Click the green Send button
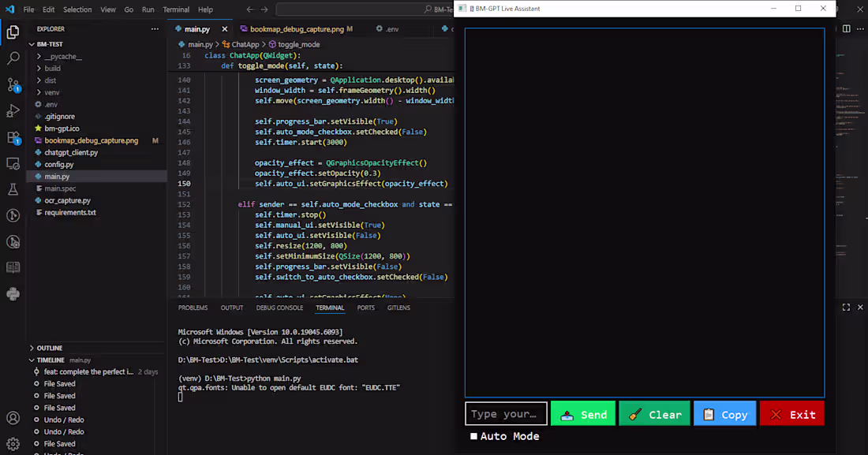 pyautogui.click(x=583, y=414)
